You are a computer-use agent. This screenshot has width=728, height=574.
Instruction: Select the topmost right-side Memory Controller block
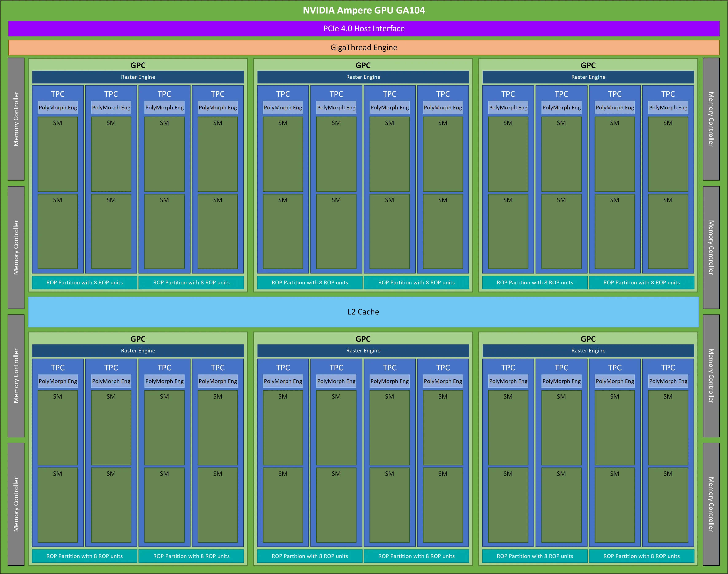point(711,119)
